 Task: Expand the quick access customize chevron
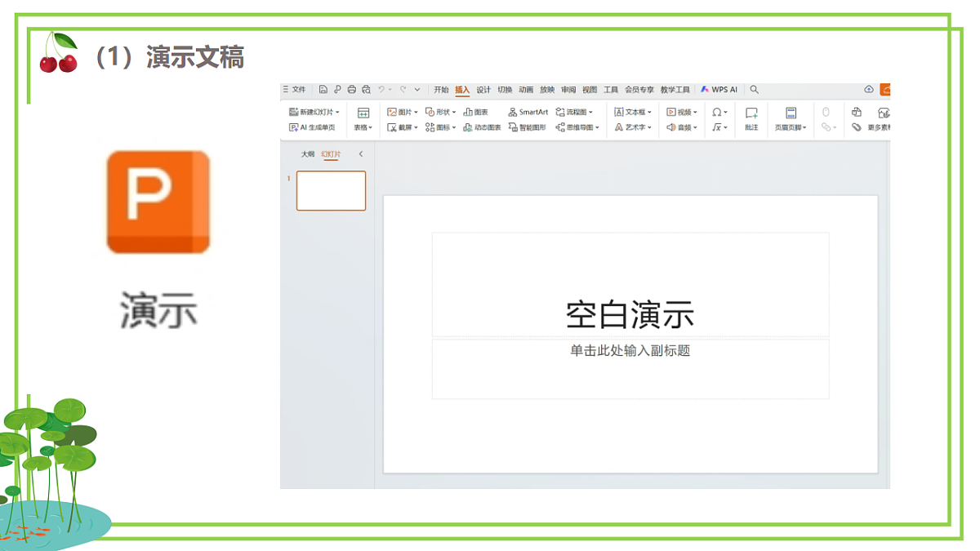tap(417, 90)
